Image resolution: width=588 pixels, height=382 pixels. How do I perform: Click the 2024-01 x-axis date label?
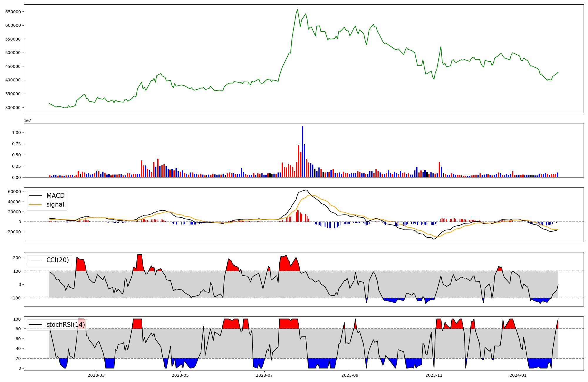518,375
